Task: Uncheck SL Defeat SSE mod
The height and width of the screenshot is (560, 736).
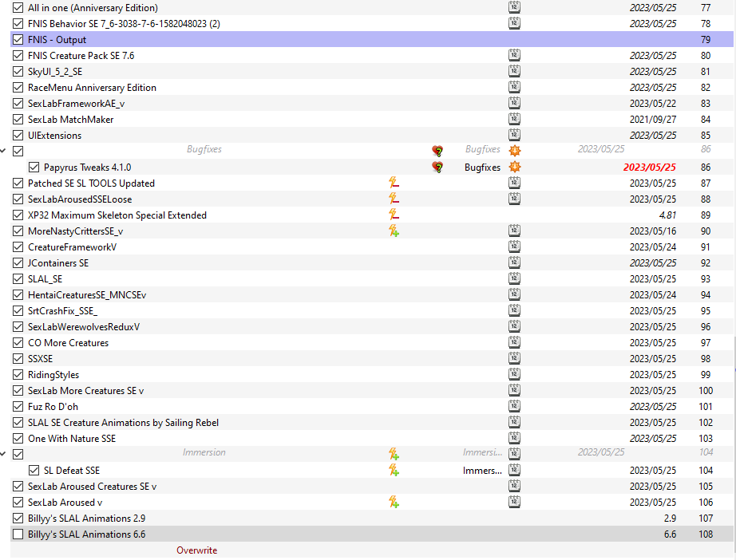Action: coord(34,470)
